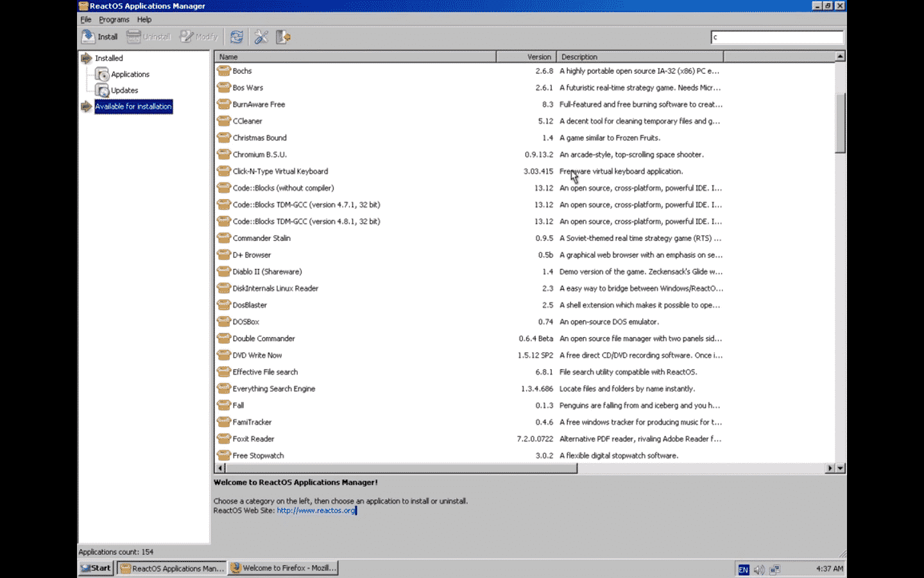Click the package icon next to Double Commander

point(223,338)
